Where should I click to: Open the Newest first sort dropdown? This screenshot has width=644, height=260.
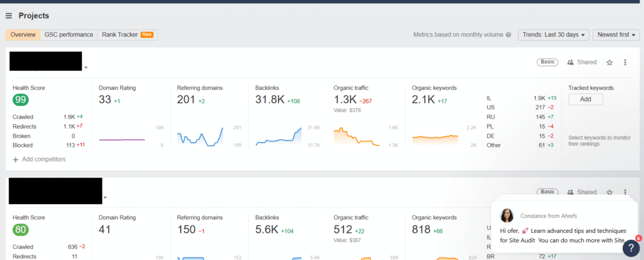click(616, 35)
